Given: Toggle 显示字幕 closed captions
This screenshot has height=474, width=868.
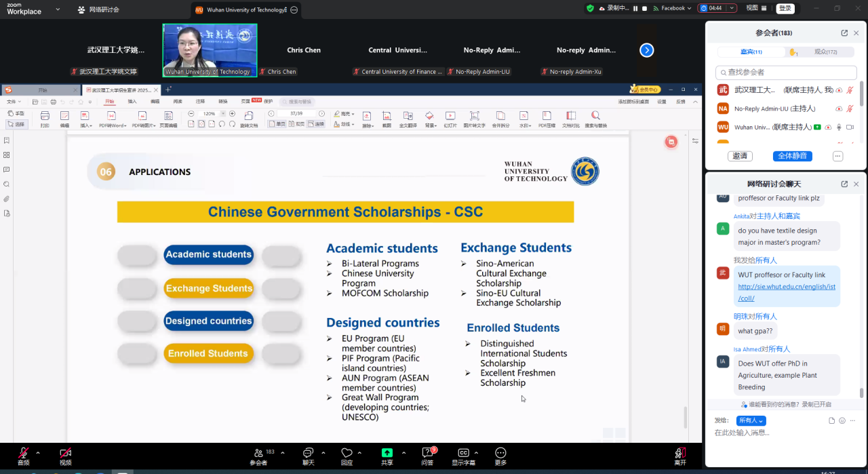Looking at the screenshot, I should (464, 453).
